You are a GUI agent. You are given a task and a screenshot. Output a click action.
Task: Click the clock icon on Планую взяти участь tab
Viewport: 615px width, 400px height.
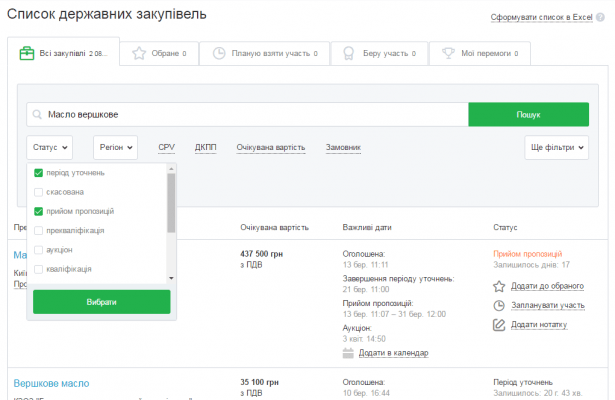219,53
